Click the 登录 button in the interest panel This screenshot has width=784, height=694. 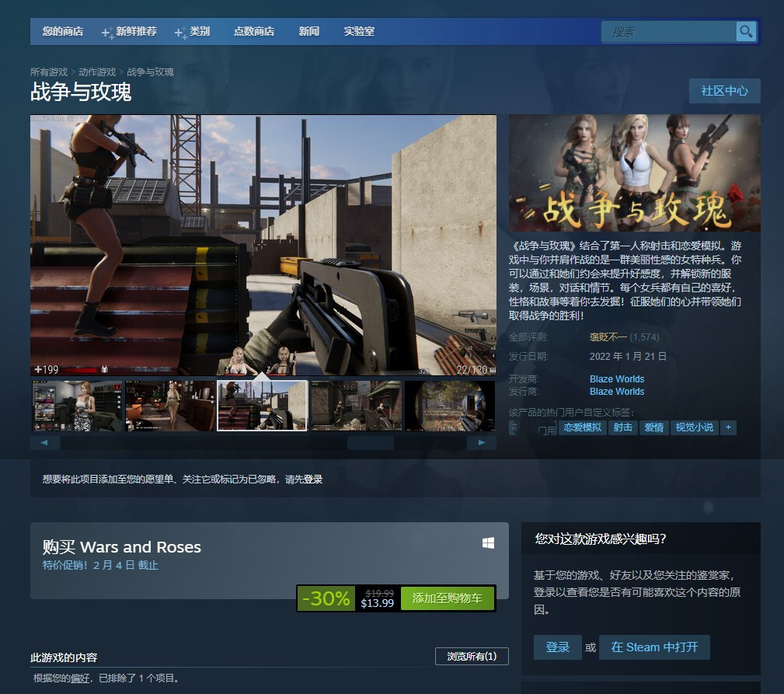[x=557, y=647]
